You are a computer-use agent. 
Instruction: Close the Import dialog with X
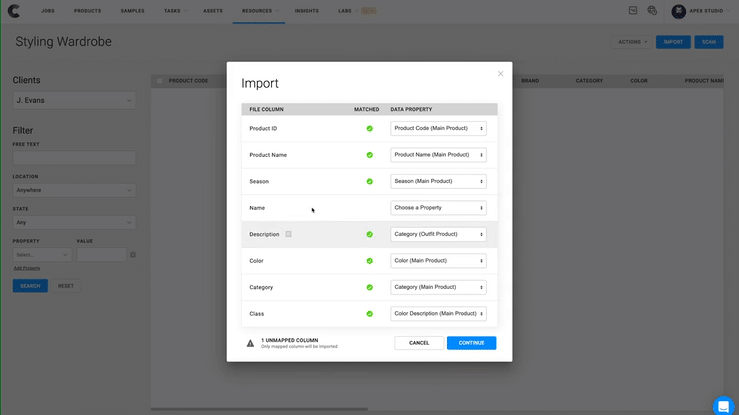(x=501, y=74)
